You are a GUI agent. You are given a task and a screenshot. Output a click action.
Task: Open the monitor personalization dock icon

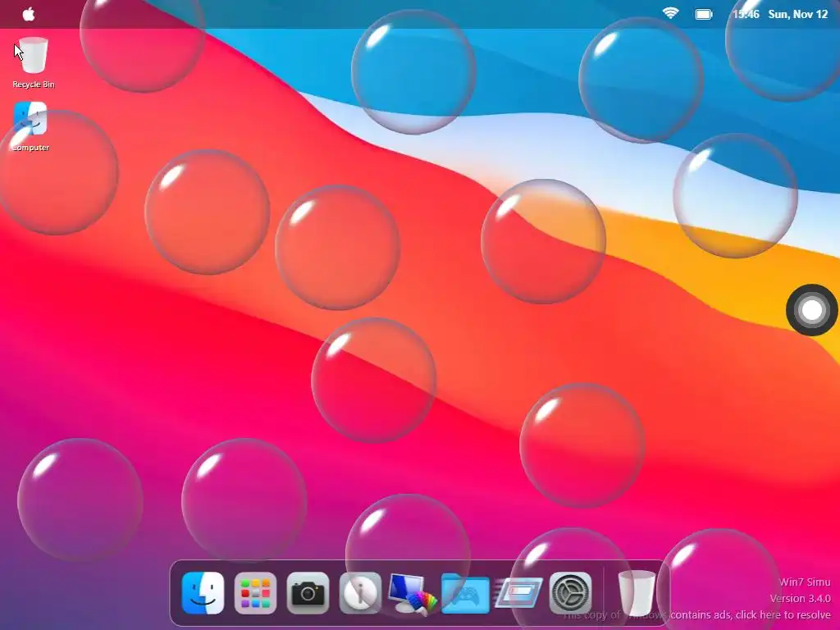pos(412,593)
